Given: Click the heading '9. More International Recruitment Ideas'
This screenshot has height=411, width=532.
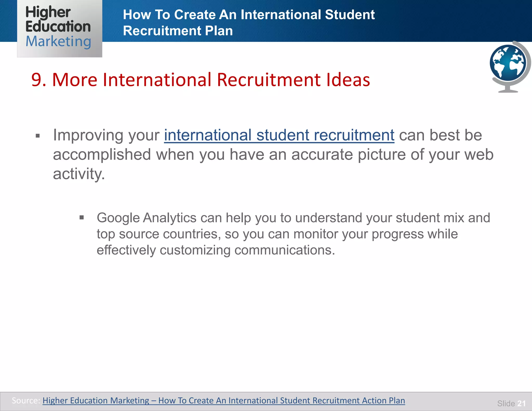Looking at the screenshot, I should pyautogui.click(x=201, y=79).
